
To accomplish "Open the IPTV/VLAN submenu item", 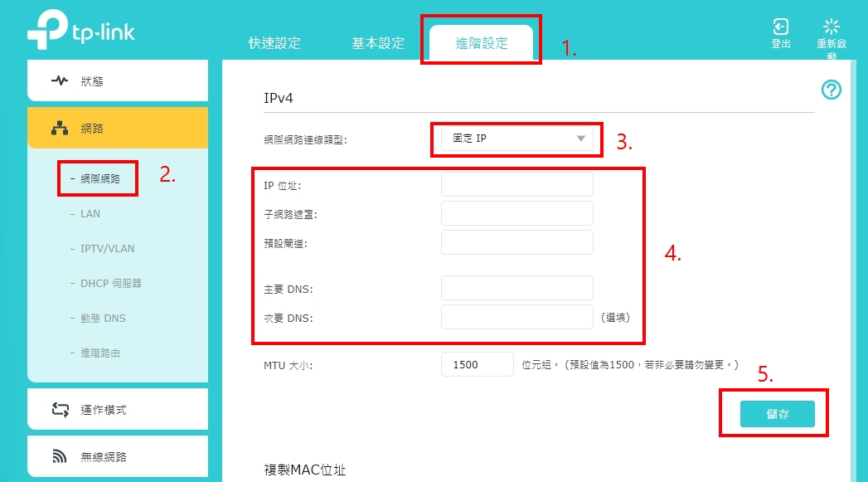I will [107, 248].
